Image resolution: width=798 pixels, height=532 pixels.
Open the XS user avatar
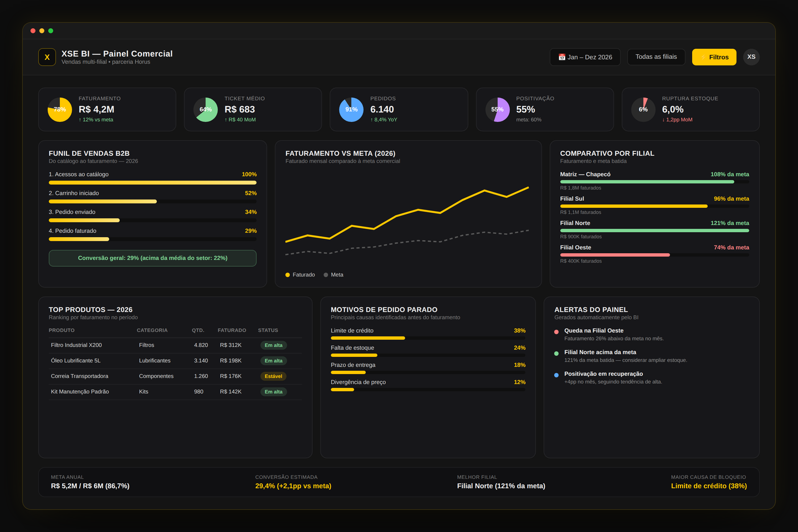pyautogui.click(x=751, y=57)
